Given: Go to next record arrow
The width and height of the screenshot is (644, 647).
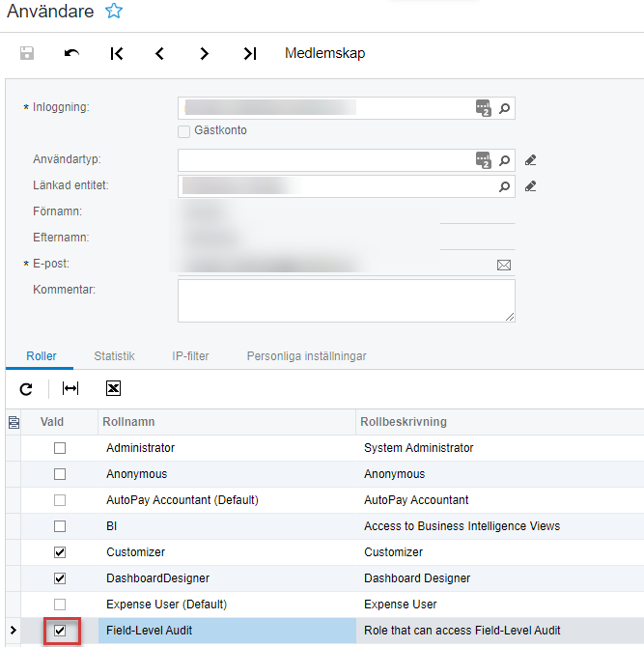Looking at the screenshot, I should tap(205, 53).
